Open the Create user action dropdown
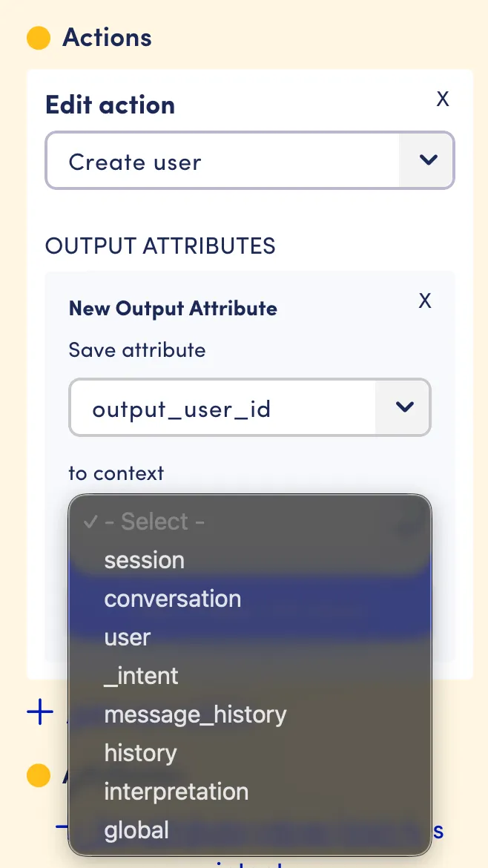 coord(249,160)
